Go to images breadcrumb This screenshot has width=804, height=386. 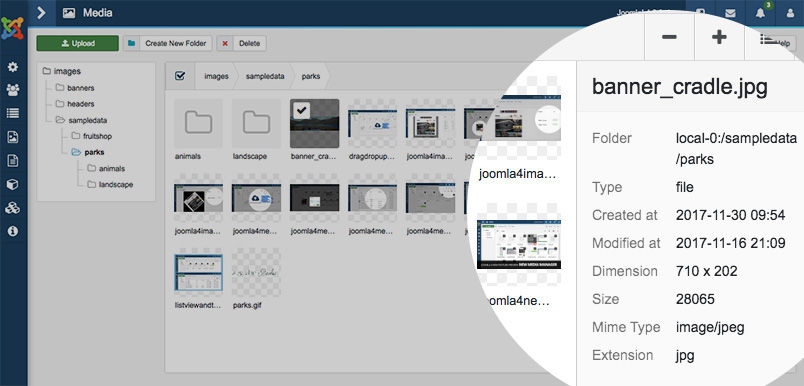tap(216, 76)
